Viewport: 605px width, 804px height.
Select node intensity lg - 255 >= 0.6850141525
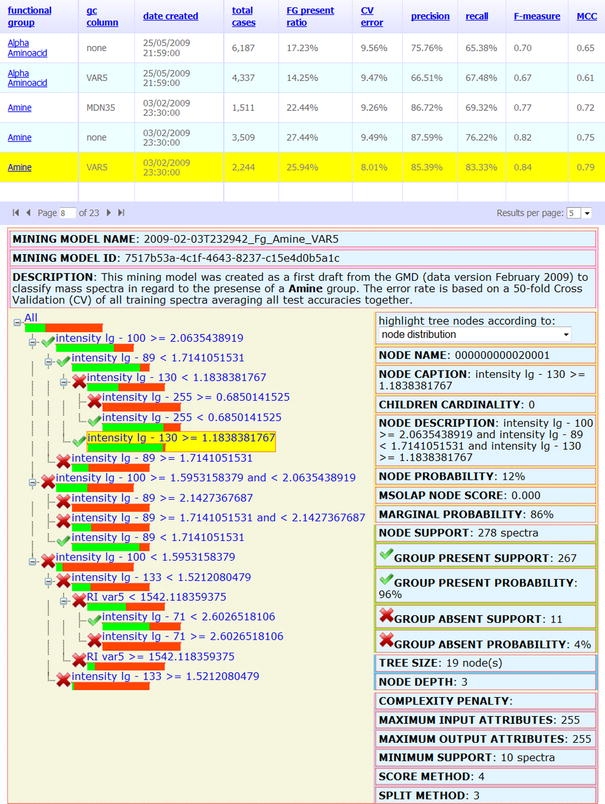196,397
